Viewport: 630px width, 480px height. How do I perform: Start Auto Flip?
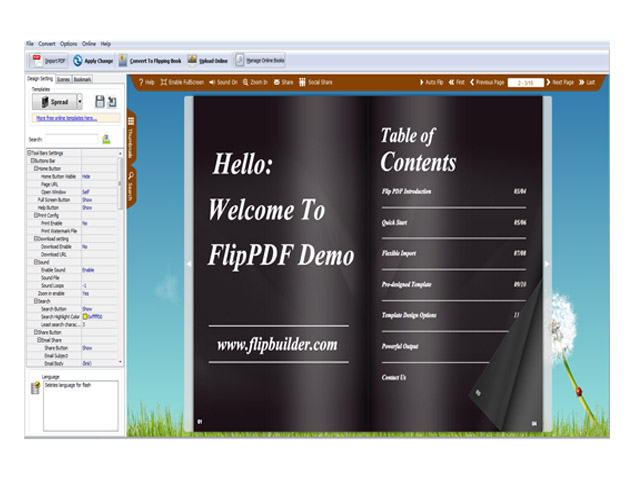point(431,82)
